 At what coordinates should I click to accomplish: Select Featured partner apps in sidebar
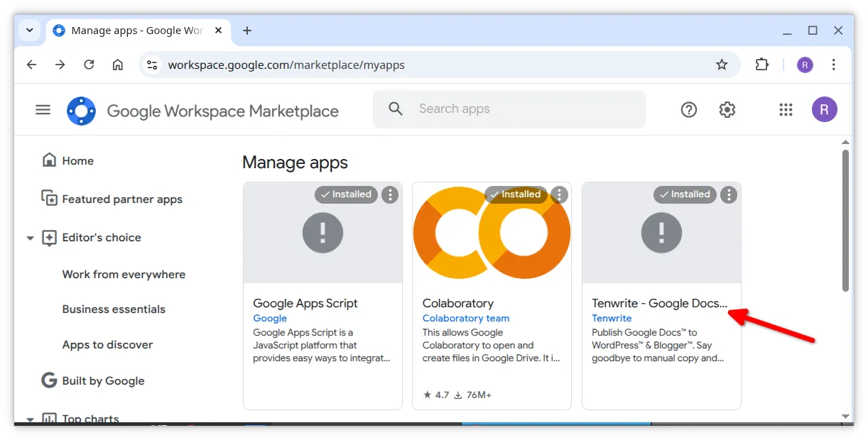[121, 199]
